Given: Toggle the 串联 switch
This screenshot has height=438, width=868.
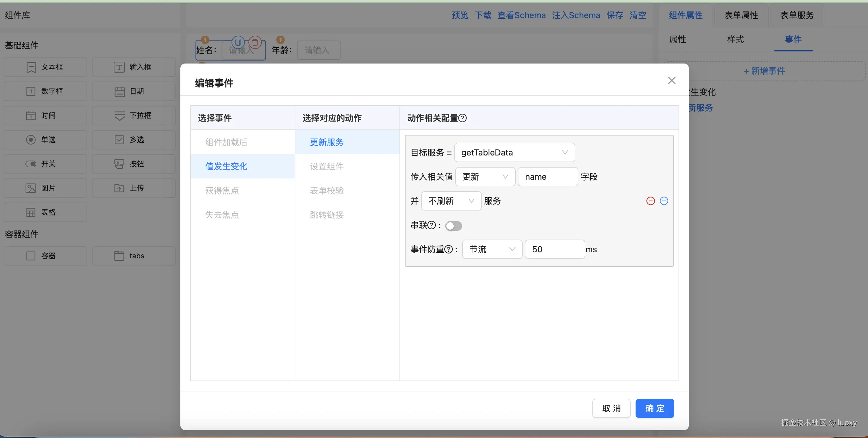Looking at the screenshot, I should click(x=453, y=226).
